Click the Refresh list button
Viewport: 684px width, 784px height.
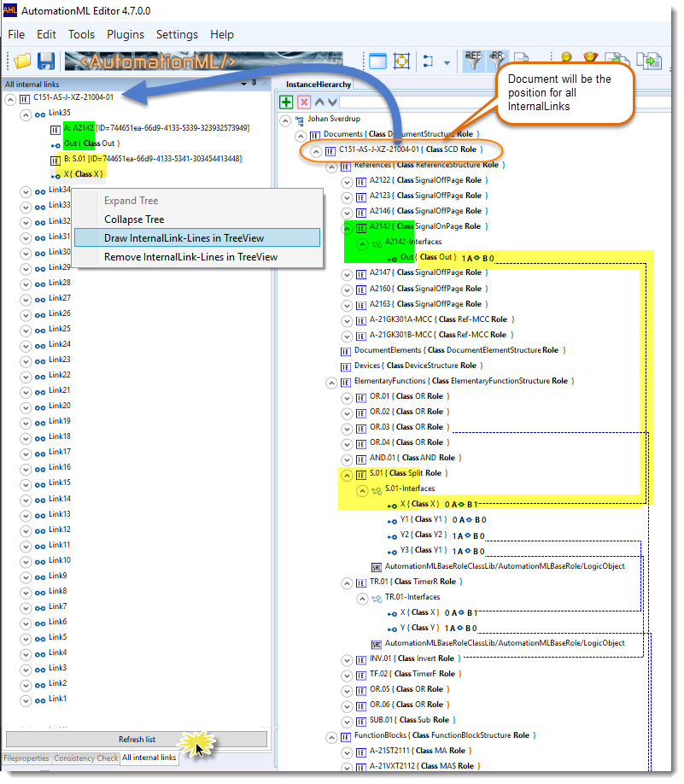[137, 739]
